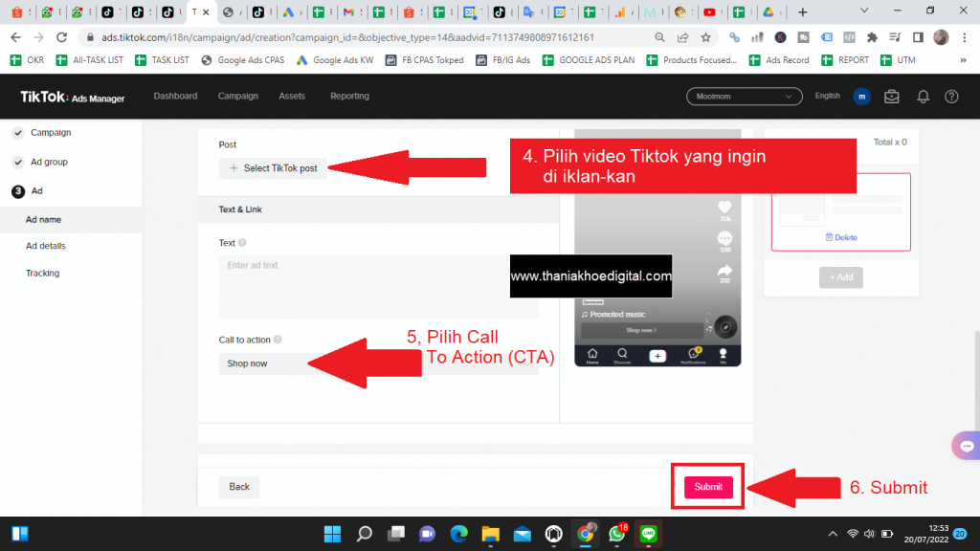Click the ad text input field
980x551 pixels.
[378, 285]
